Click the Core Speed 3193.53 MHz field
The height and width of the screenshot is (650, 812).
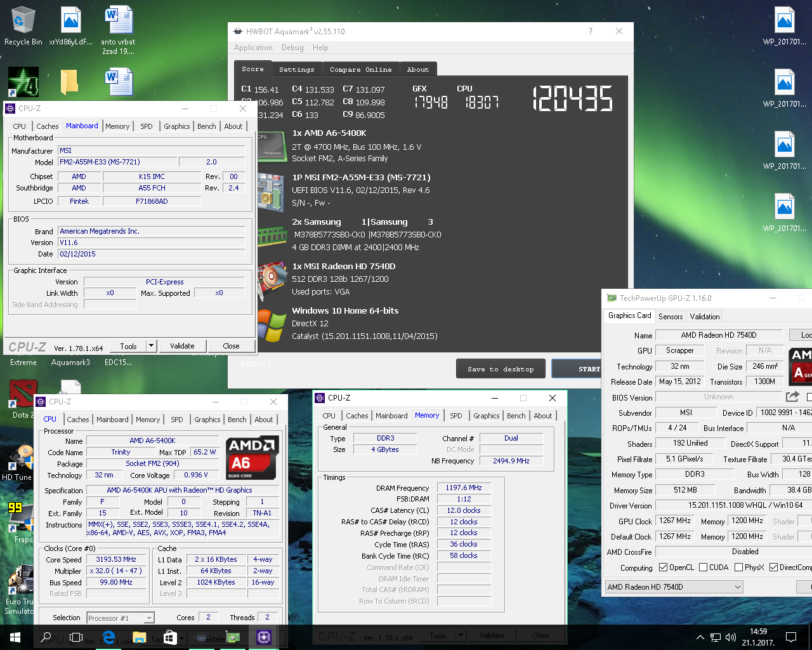[x=116, y=559]
